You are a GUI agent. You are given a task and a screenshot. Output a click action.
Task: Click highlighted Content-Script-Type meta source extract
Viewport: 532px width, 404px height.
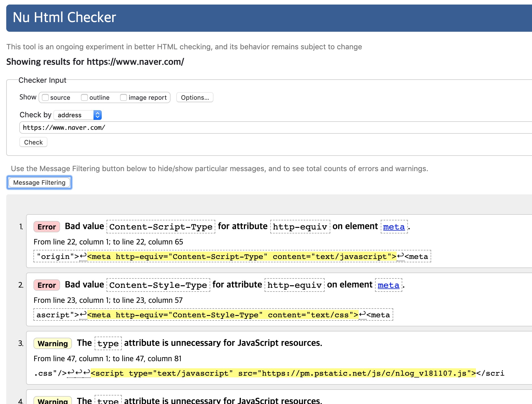pyautogui.click(x=242, y=256)
